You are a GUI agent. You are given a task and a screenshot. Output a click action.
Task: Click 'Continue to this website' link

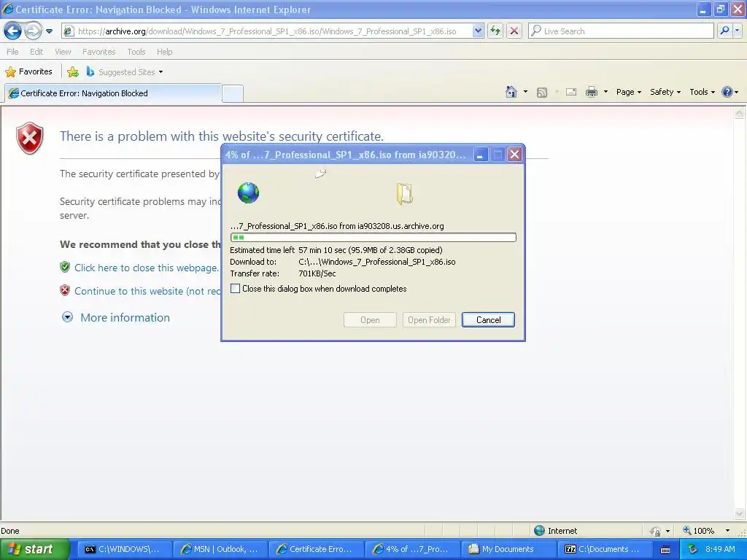[x=147, y=291]
